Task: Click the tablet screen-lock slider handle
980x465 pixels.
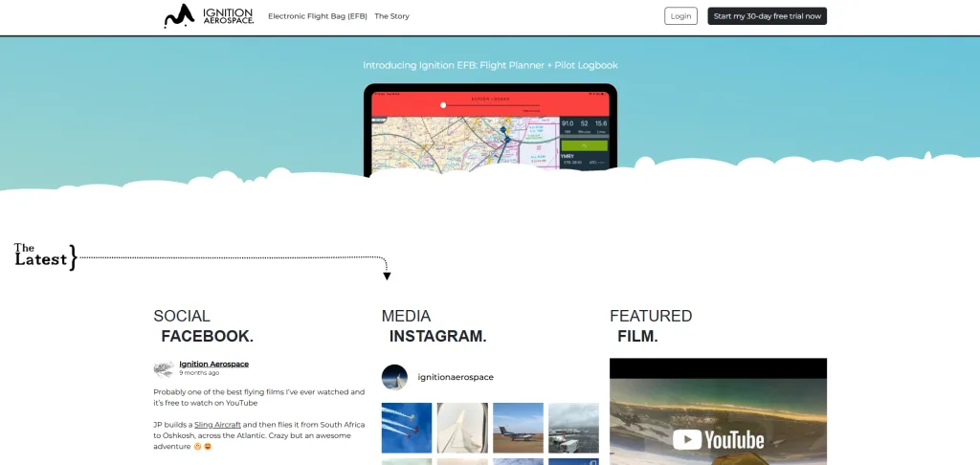Action: click(443, 105)
